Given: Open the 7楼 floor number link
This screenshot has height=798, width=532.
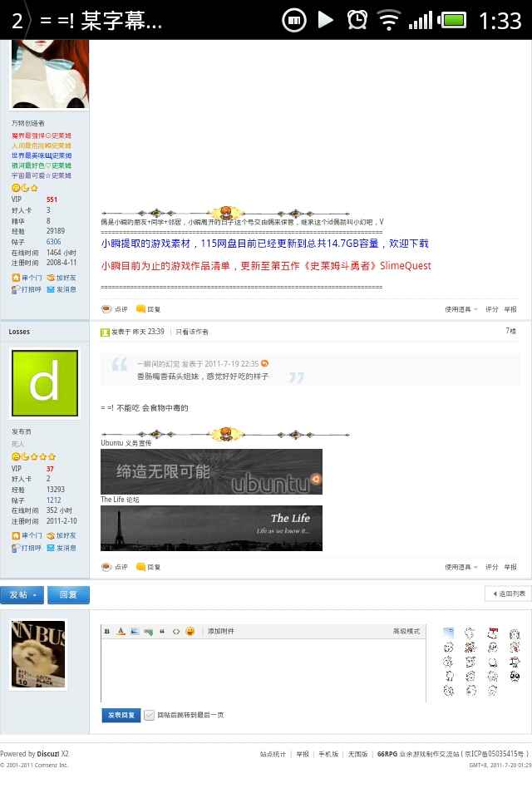Looking at the screenshot, I should click(x=510, y=332).
